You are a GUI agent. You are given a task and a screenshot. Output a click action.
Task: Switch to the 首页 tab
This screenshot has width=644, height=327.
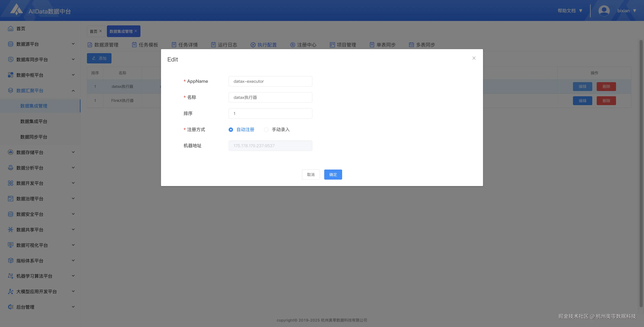pyautogui.click(x=94, y=31)
